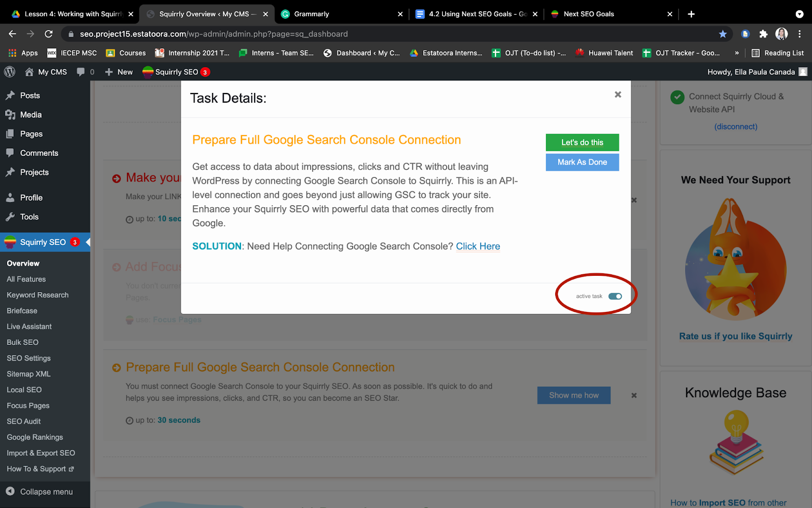Open Sitemap XML submenu item
Screen dimensions: 812x508
(28, 374)
